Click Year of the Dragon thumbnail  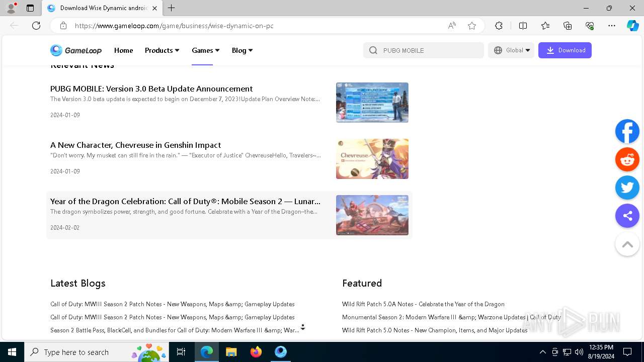[372, 215]
